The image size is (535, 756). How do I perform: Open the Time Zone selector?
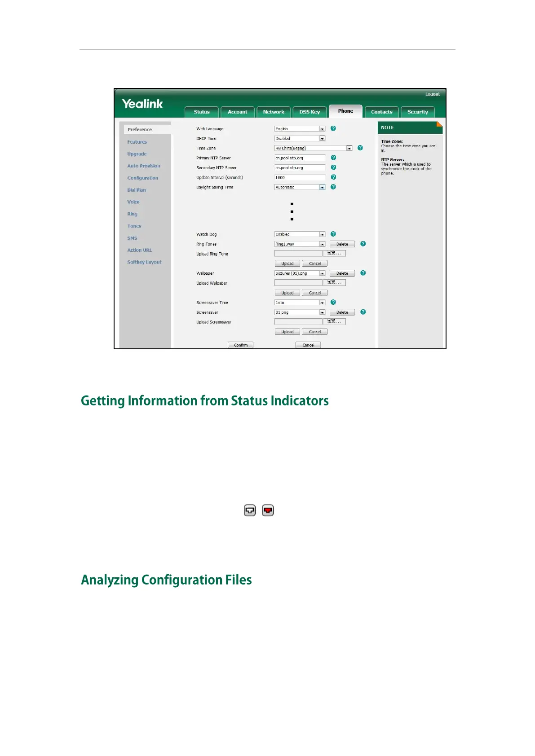pyautogui.click(x=313, y=148)
